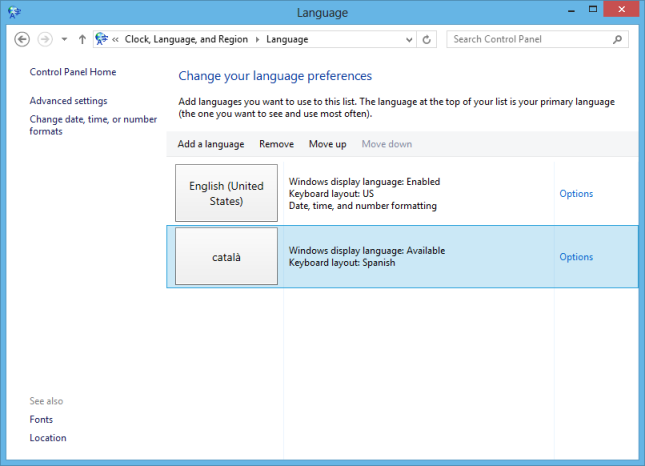Maximize the Language window

click(593, 9)
